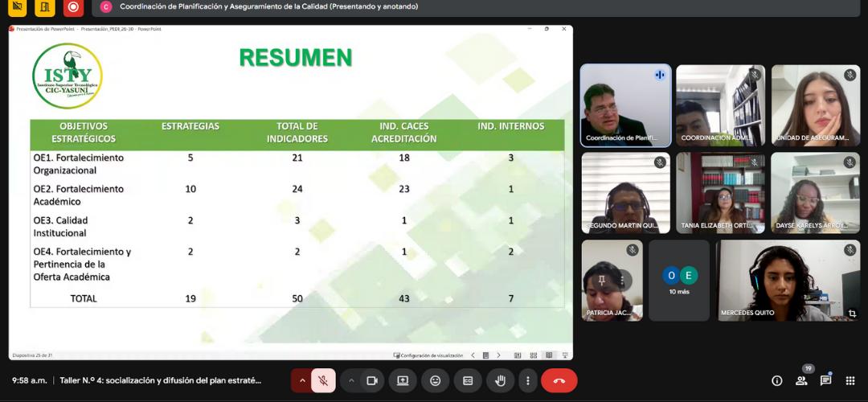Show meeting details info icon
The height and width of the screenshot is (402, 868).
776,381
